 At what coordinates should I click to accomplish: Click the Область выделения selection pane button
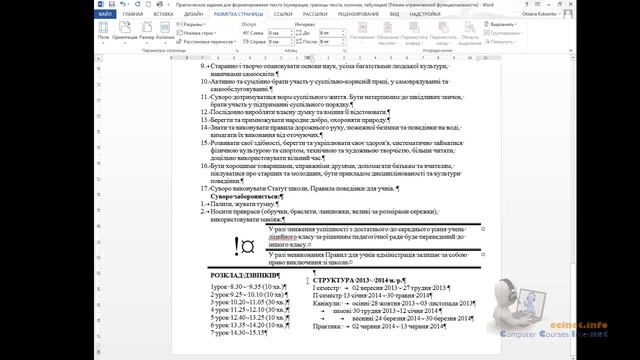tap(470, 33)
